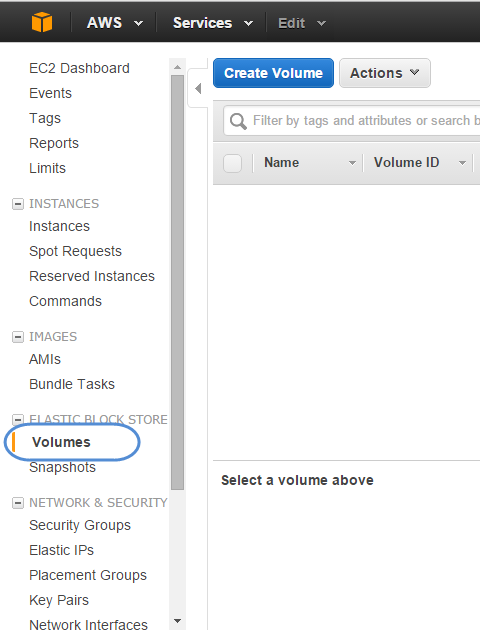The height and width of the screenshot is (637, 480).
Task: Open the Edit dropdown menu
Action: click(x=302, y=23)
